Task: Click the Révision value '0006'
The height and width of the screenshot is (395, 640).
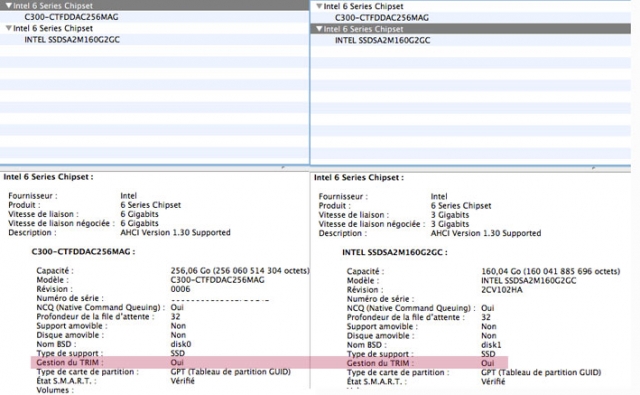Action: click(180, 289)
